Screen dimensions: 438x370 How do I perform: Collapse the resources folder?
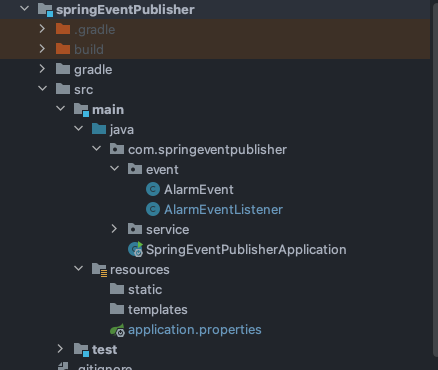point(78,269)
